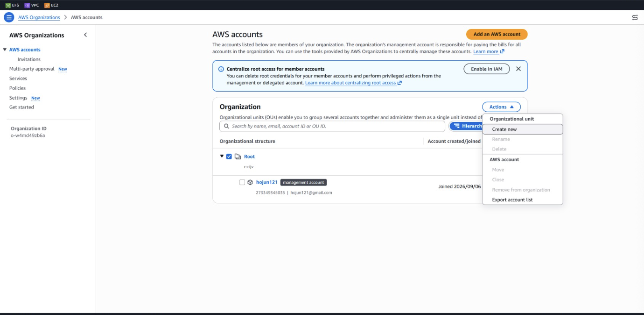Open the VPC service shortcut

(x=32, y=5)
